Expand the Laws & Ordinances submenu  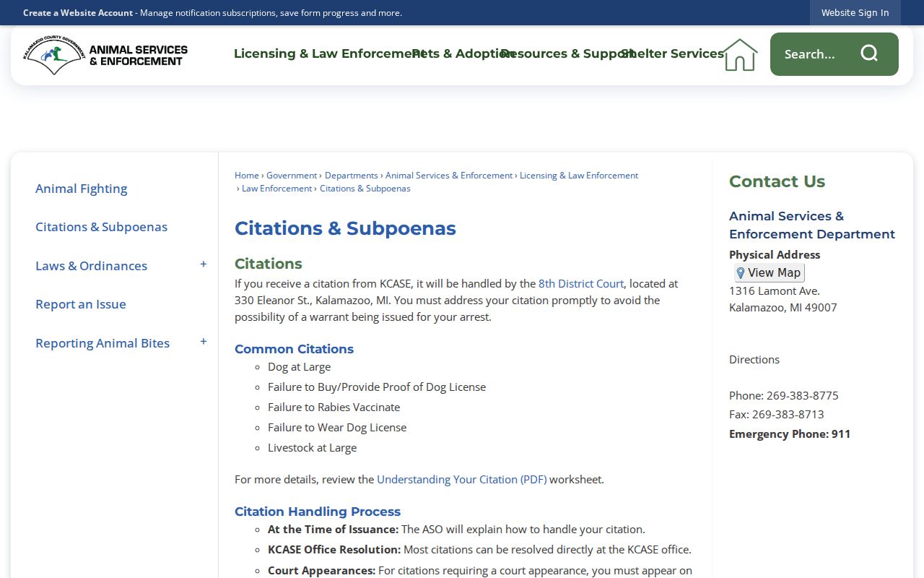tap(204, 265)
